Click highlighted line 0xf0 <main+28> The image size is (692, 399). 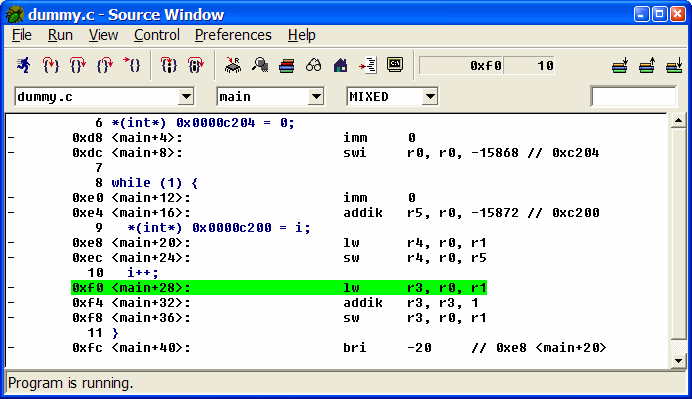tap(279, 288)
